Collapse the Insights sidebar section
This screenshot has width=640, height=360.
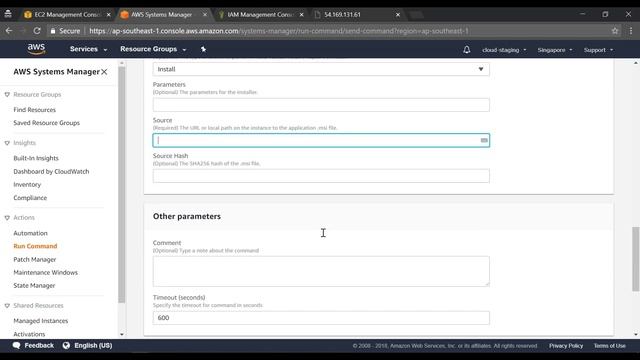[7, 143]
